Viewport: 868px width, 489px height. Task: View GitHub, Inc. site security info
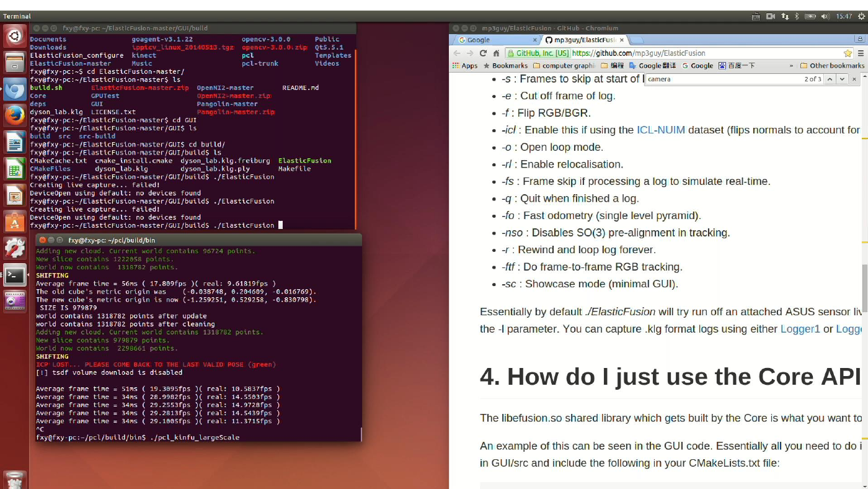pos(538,53)
